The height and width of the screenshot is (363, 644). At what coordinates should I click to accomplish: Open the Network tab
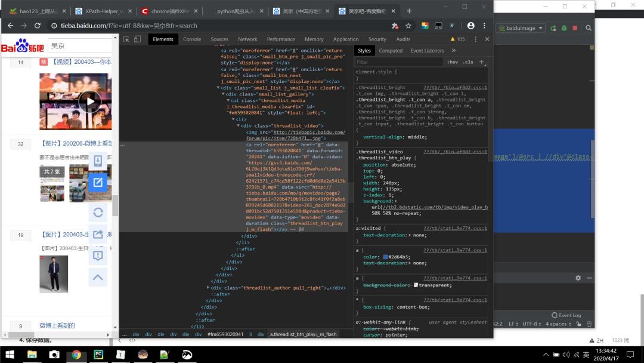point(247,39)
